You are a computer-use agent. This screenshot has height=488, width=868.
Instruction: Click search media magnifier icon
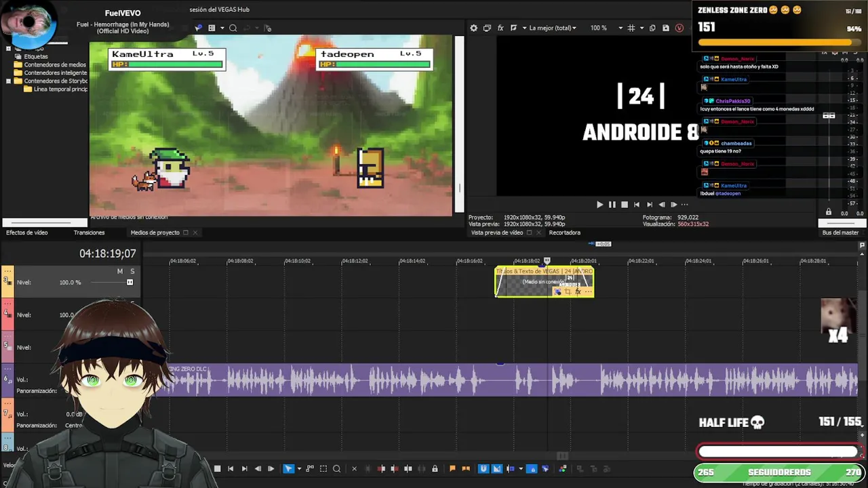pyautogui.click(x=233, y=28)
